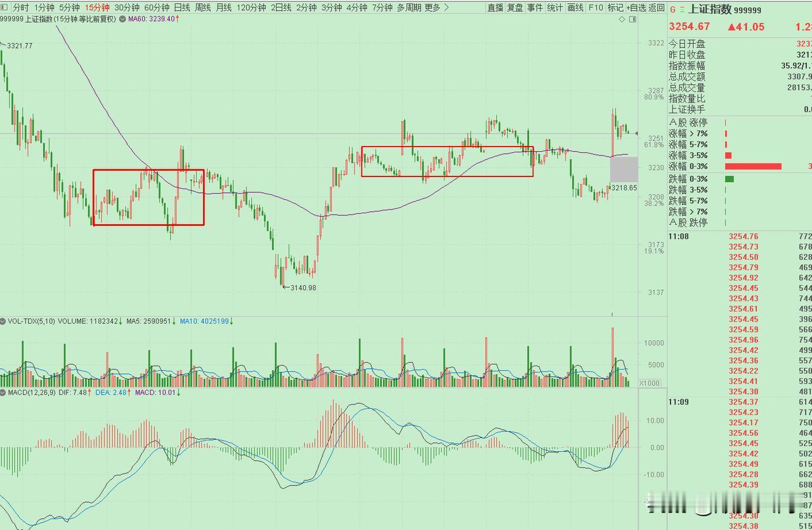Viewport: 812px width, 530px height.
Task: Select the 30分钟 period tab
Action: [127, 8]
